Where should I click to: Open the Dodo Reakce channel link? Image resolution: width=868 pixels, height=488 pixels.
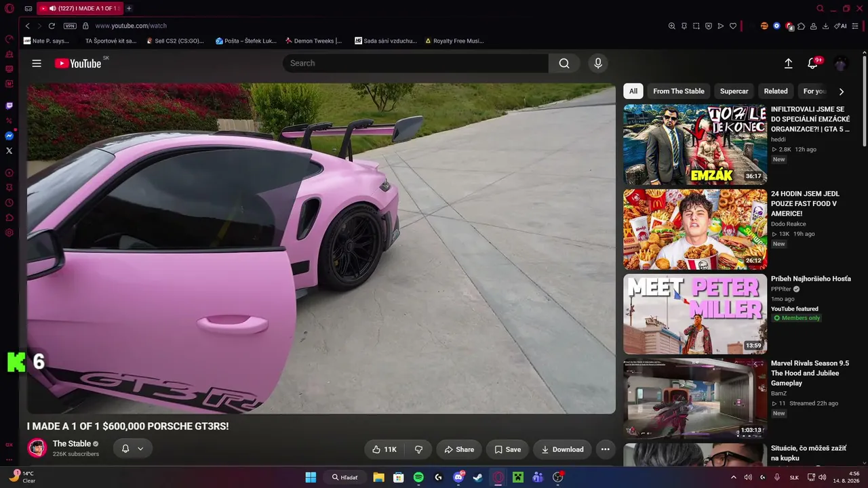click(x=788, y=224)
